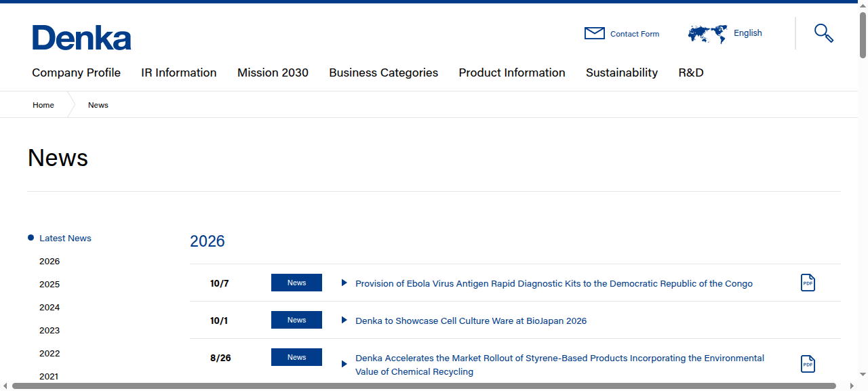Filter news by year 2025
Image resolution: width=868 pixels, height=391 pixels.
click(50, 284)
